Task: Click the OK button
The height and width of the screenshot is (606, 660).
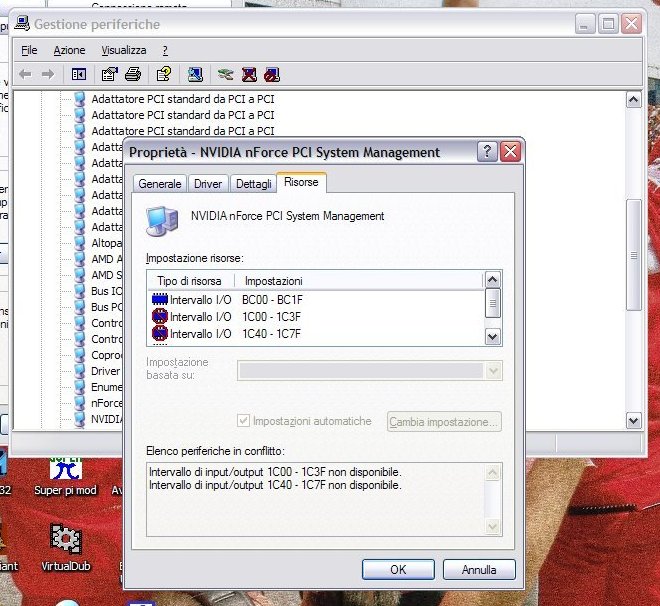Action: [x=398, y=569]
